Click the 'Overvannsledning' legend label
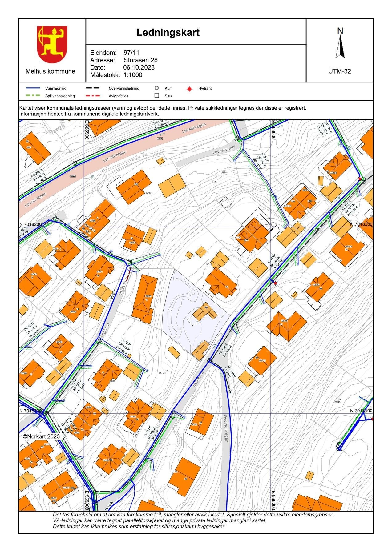 [x=124, y=88]
